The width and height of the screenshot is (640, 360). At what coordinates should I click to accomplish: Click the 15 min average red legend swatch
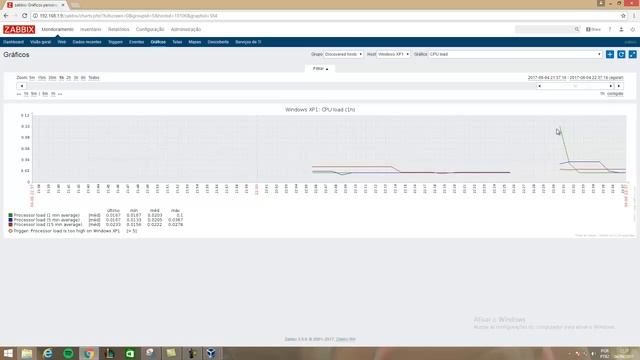11,224
